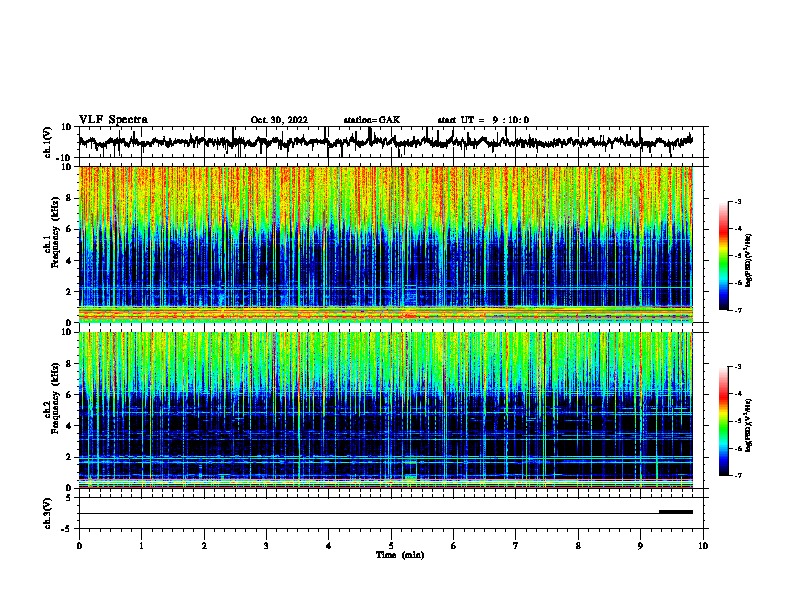Click time axis tick label 6
The height and width of the screenshot is (612, 792).
[454, 545]
